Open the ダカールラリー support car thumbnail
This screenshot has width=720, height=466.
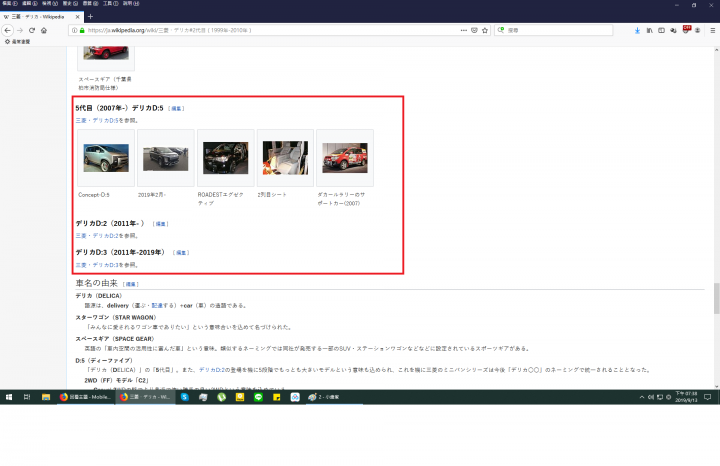(345, 157)
